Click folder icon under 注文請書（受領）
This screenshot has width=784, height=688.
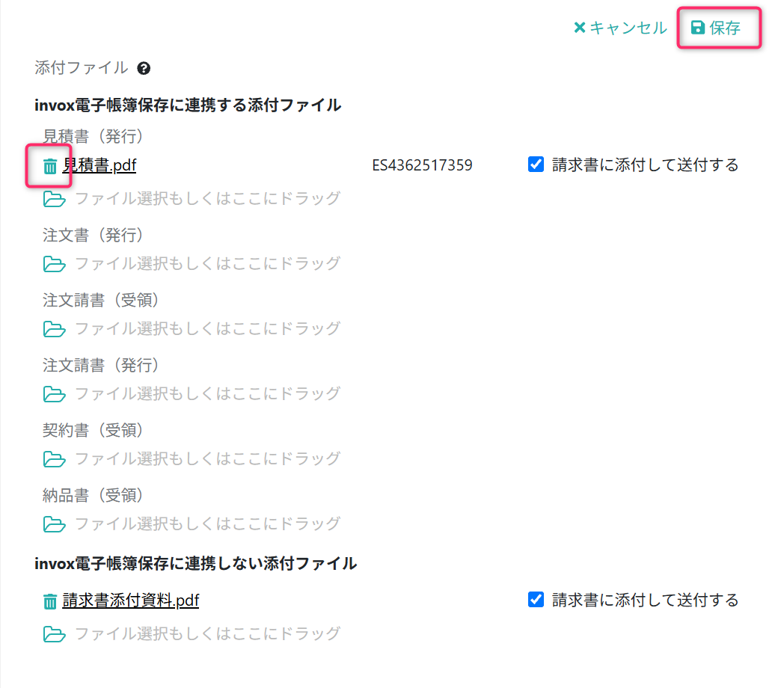pos(54,328)
